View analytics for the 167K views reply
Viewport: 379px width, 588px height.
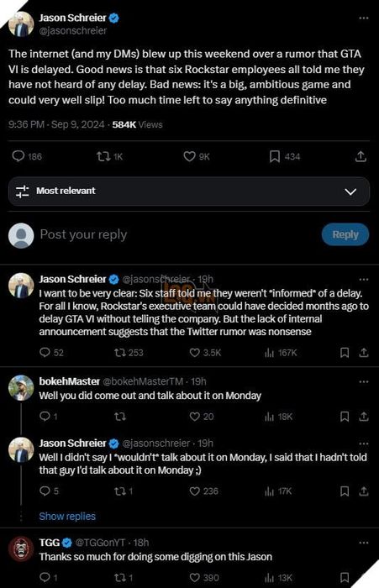pyautogui.click(x=269, y=353)
